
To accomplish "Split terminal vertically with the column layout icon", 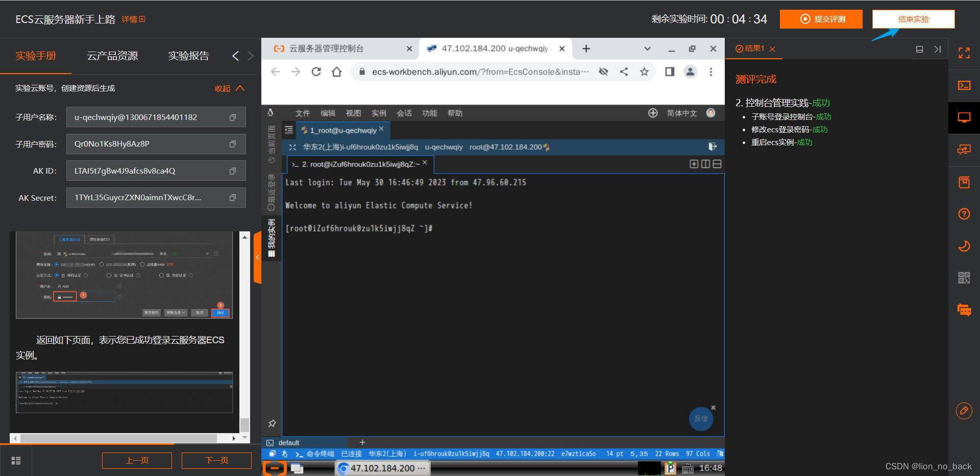I will click(705, 164).
